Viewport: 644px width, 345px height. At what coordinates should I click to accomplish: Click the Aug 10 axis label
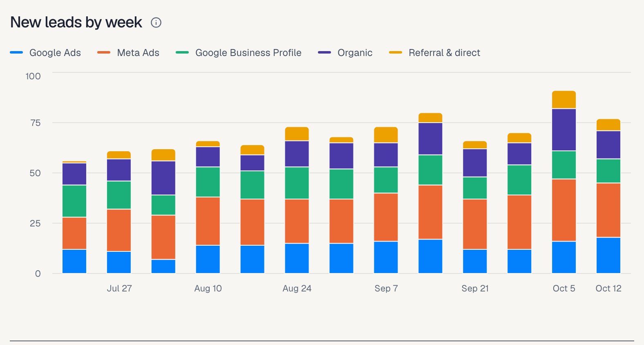point(208,288)
